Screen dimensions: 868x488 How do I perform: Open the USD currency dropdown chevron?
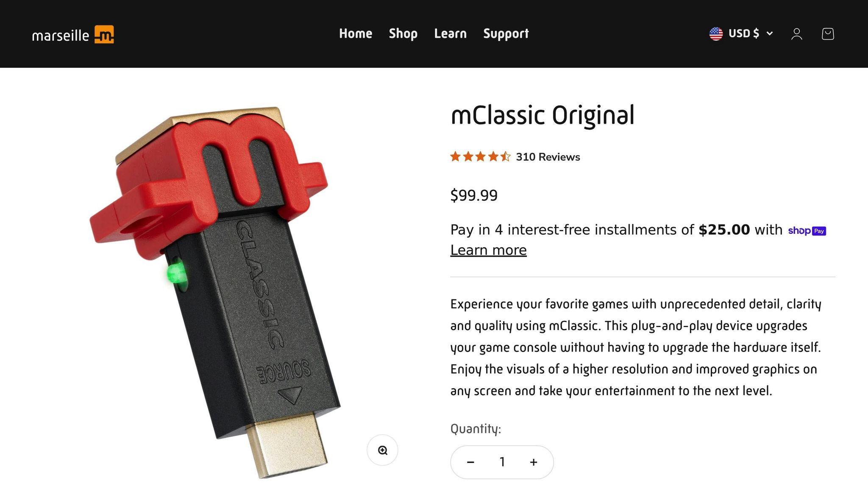(770, 34)
